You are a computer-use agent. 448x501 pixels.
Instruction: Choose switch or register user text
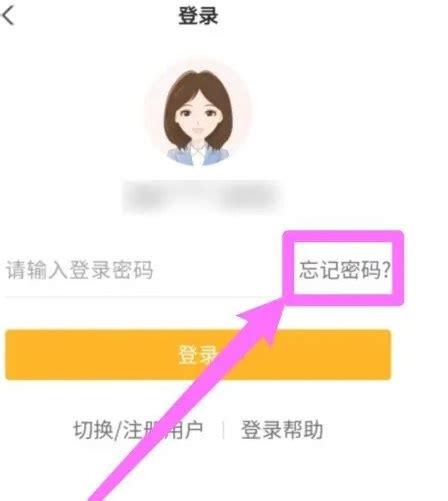(x=138, y=430)
